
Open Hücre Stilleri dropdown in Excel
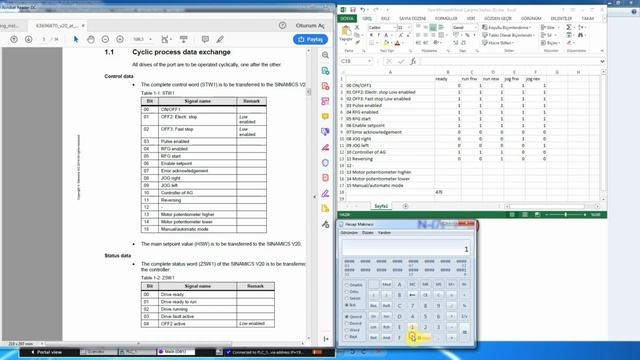[x=498, y=43]
